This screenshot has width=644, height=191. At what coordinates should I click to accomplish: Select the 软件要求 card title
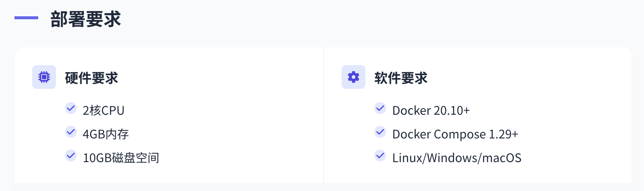pos(401,78)
